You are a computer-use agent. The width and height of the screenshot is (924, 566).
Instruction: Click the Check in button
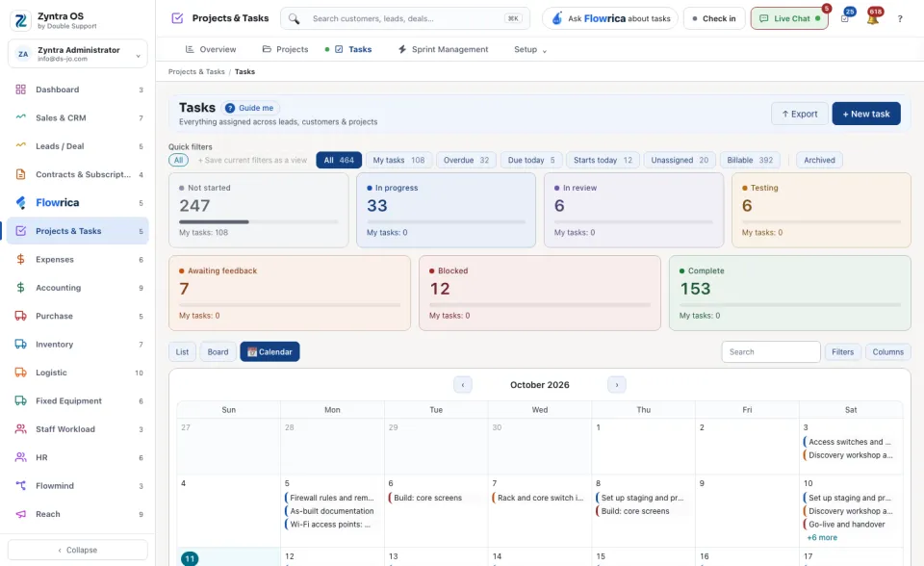coord(714,19)
